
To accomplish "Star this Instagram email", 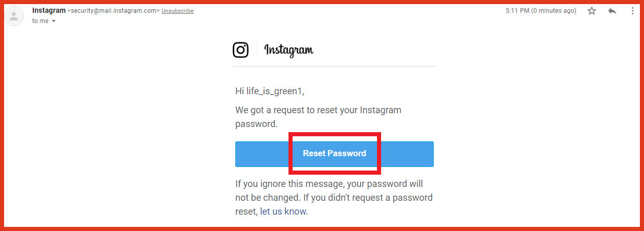I will tap(592, 11).
